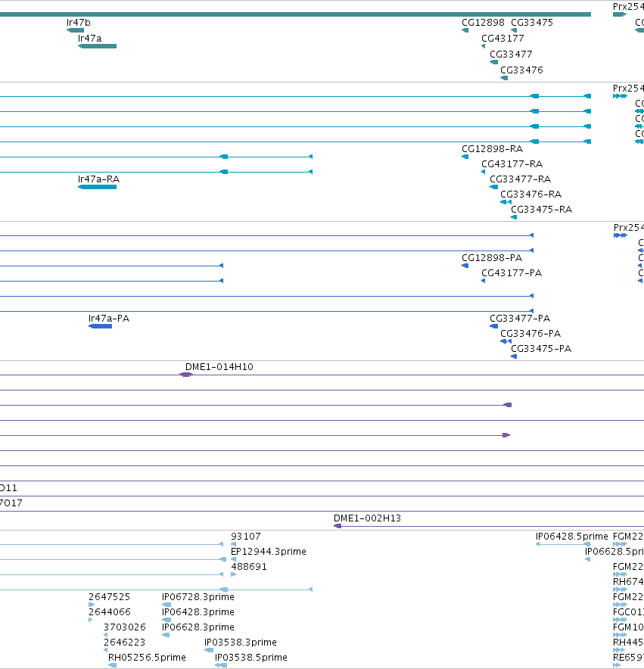This screenshot has height=669, width=644.
Task: Select the 'IP06728.3prime' EST label
Action: pyautogui.click(x=198, y=597)
